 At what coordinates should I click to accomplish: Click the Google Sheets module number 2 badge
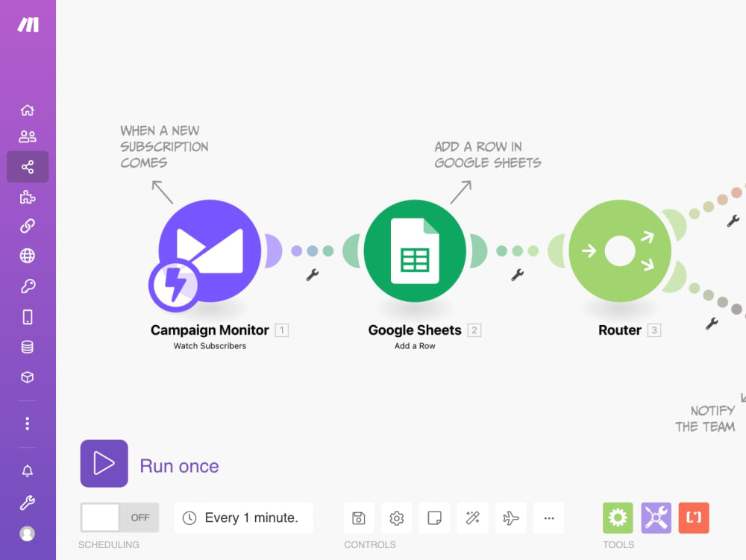[474, 330]
